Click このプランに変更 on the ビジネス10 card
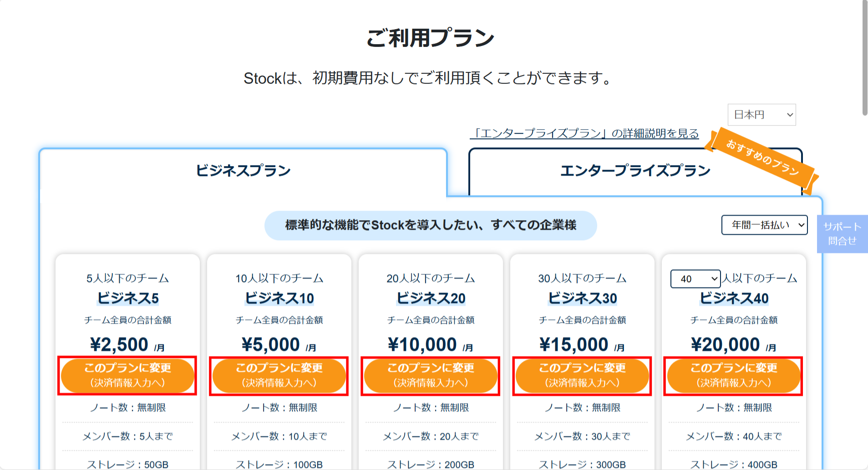The image size is (868, 470). click(x=279, y=375)
